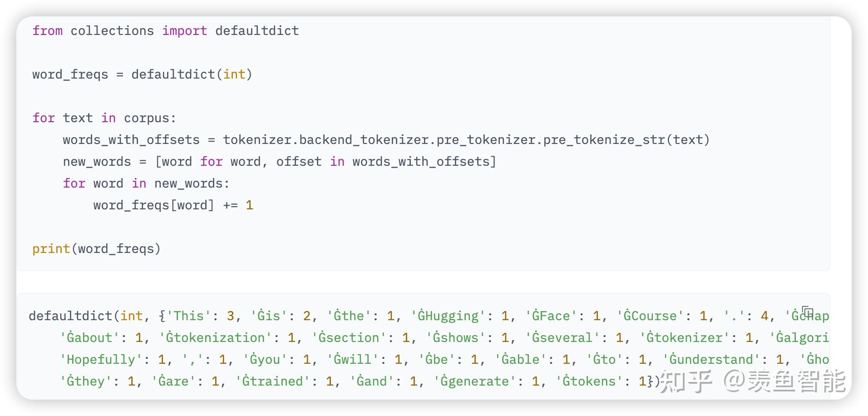Click the 'Ġtokenization' key in the output
This screenshot has width=868, height=416.
pos(215,338)
